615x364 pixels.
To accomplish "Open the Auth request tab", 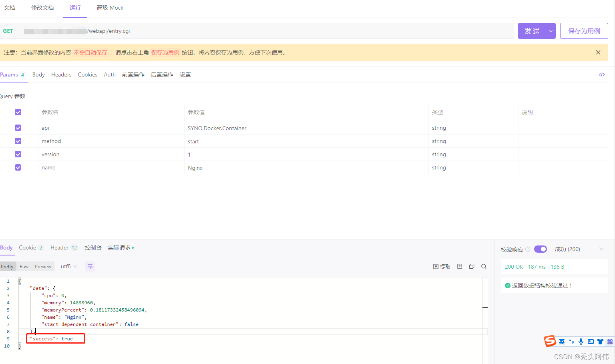I will point(110,74).
